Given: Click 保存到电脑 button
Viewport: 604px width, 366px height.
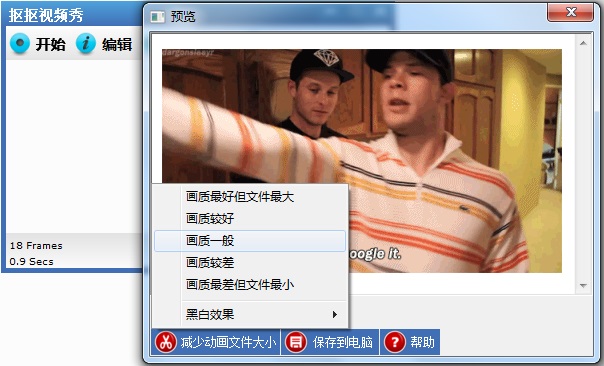Looking at the screenshot, I should click(330, 342).
